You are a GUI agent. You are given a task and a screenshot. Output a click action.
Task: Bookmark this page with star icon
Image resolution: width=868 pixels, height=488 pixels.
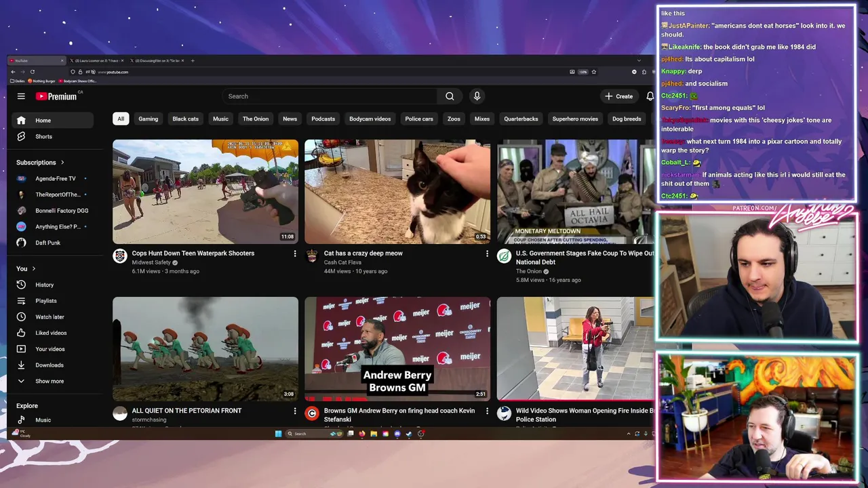[x=593, y=72]
